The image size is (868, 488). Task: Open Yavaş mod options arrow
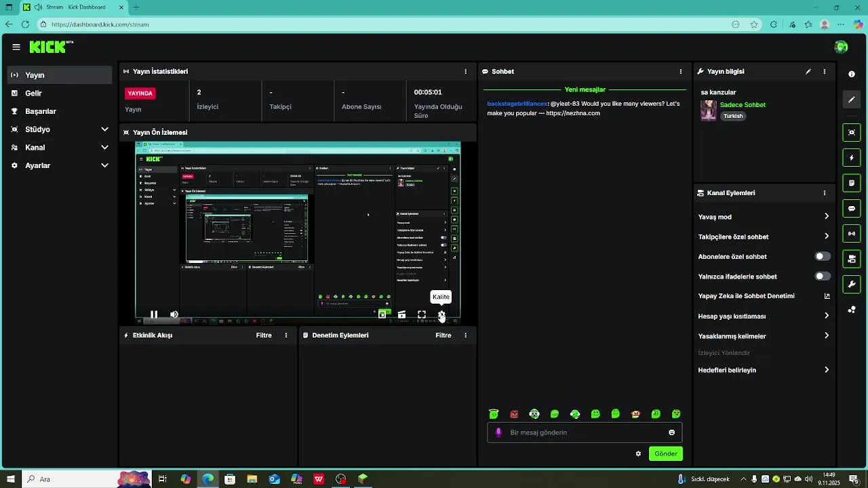point(827,217)
